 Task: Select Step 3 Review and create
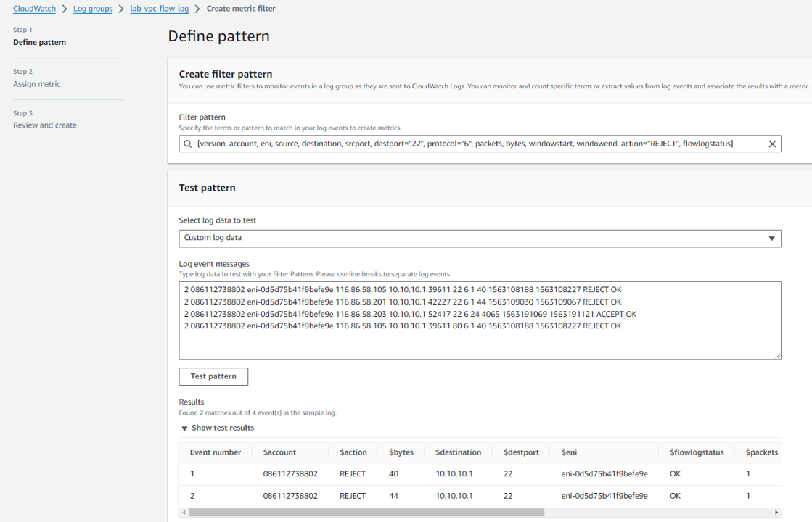45,125
